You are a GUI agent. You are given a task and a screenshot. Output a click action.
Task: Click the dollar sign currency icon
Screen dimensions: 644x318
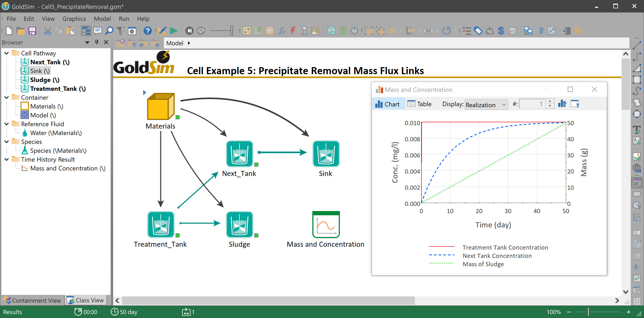pos(501,31)
